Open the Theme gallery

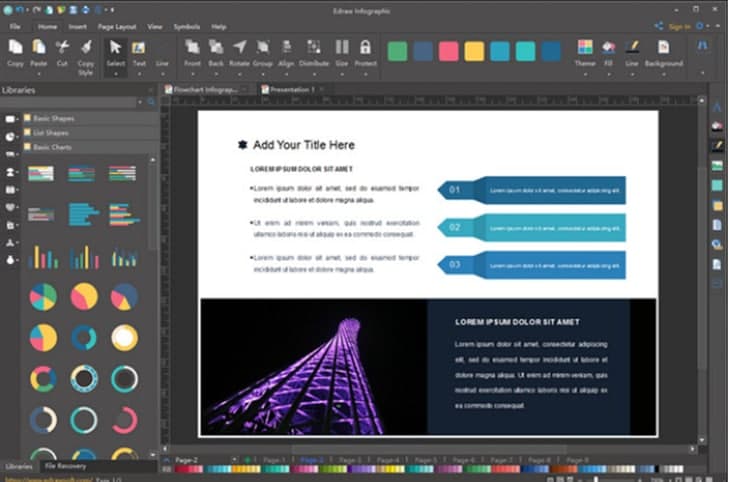(x=585, y=47)
